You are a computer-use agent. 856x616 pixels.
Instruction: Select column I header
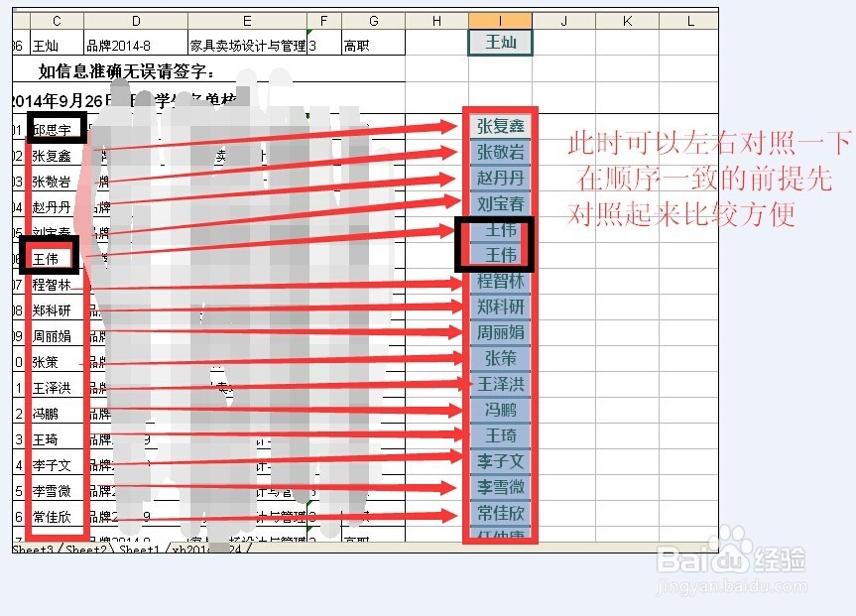[x=500, y=18]
